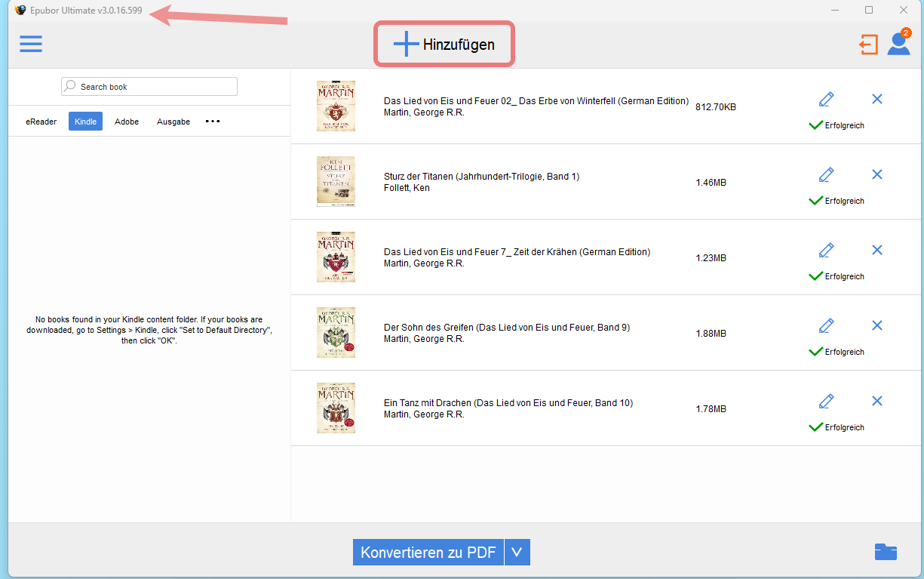Click Erfolgreich status of Zeit der Krähen
This screenshot has width=924, height=579.
[837, 276]
